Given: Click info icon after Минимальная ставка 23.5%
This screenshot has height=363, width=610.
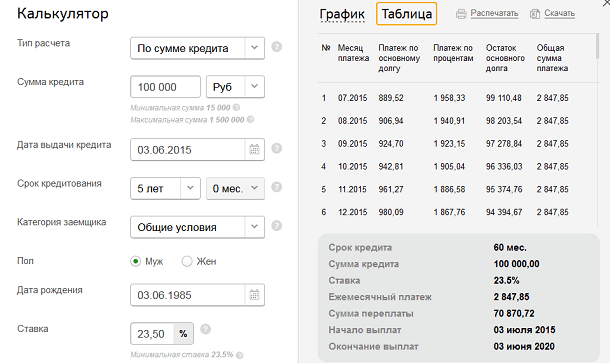Looking at the screenshot, I should (240, 355).
